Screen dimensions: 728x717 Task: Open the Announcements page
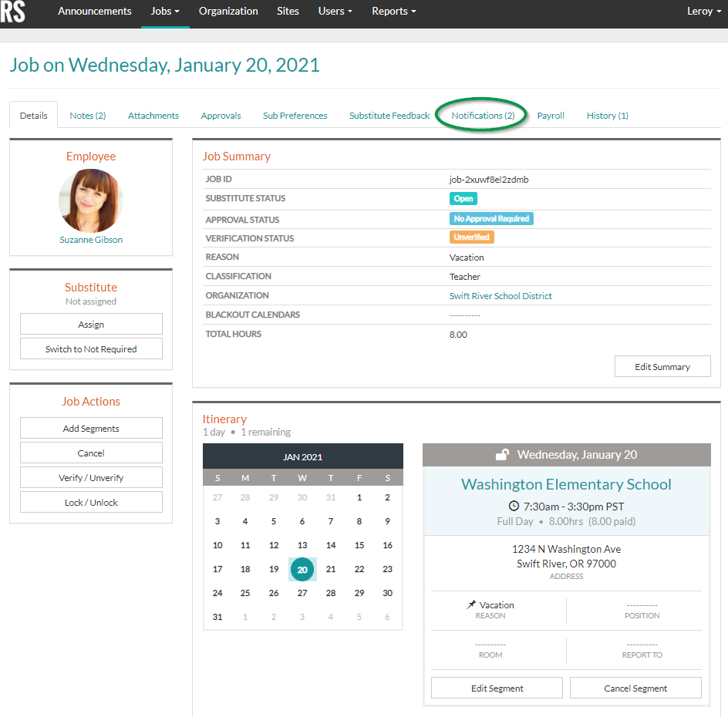coord(94,11)
